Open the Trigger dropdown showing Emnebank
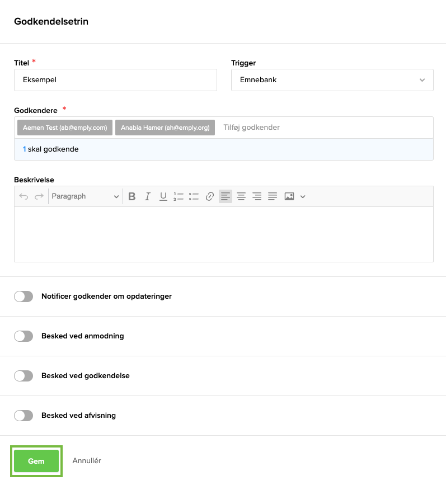Screen dimensions: 446x504 tap(332, 80)
